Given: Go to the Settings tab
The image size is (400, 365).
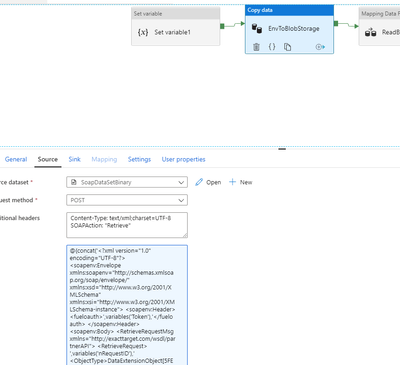Looking at the screenshot, I should [x=139, y=159].
